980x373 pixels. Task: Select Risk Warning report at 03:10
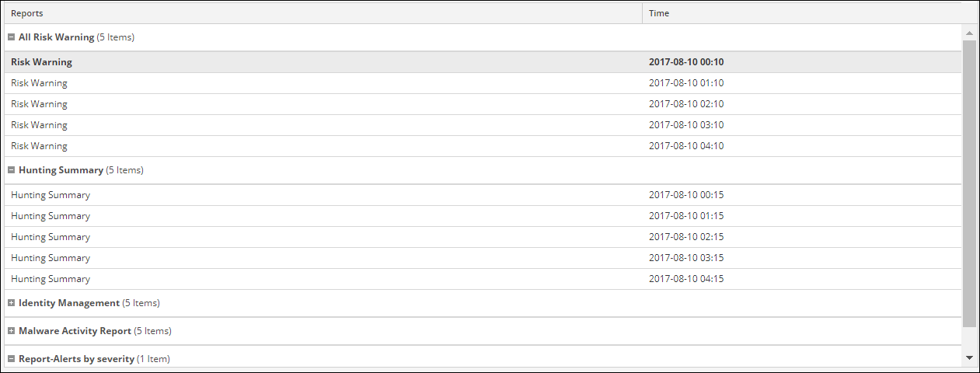39,125
